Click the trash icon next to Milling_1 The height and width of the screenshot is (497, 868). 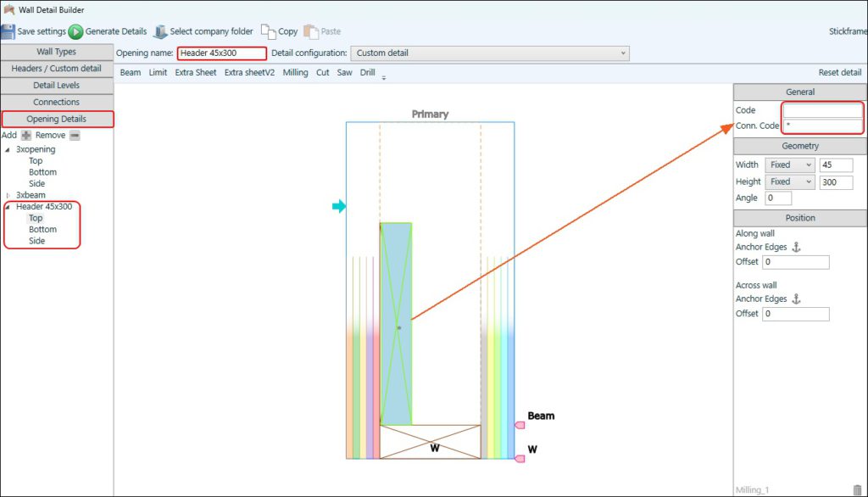coord(858,490)
